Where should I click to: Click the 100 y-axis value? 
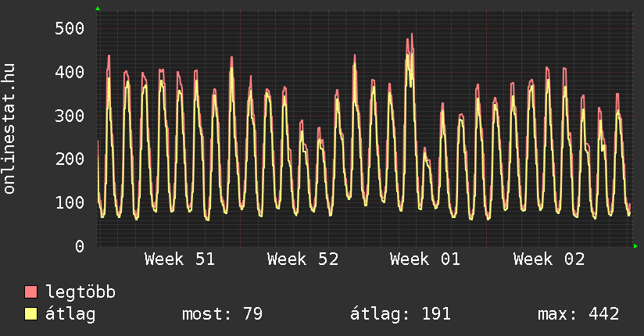[x=70, y=202]
